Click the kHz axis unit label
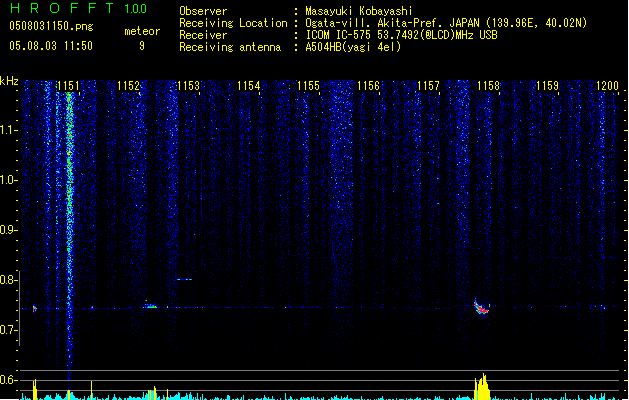Screen dimensions: 629x400 click(9, 81)
